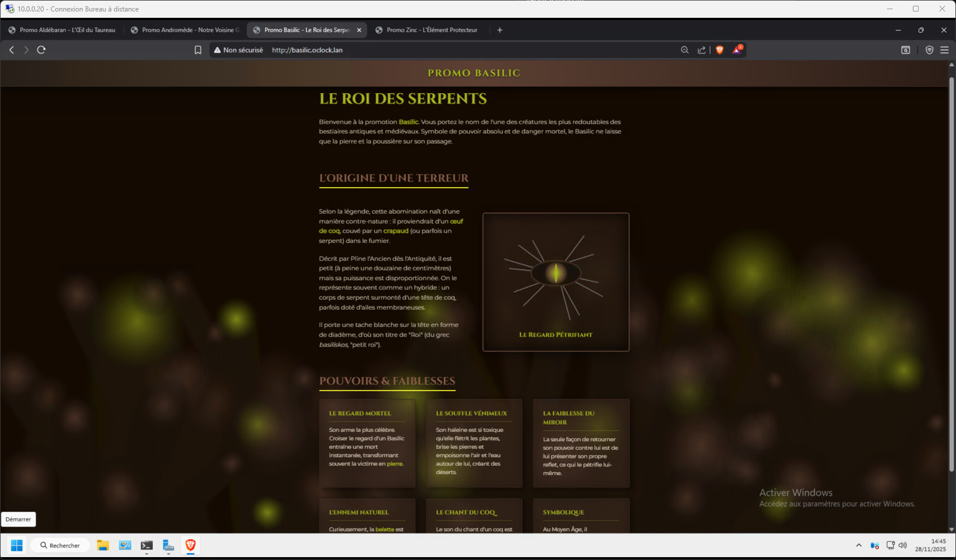Click the Le Regard Pétrifiant eye image
Image resolution: width=956 pixels, height=560 pixels.
[556, 274]
